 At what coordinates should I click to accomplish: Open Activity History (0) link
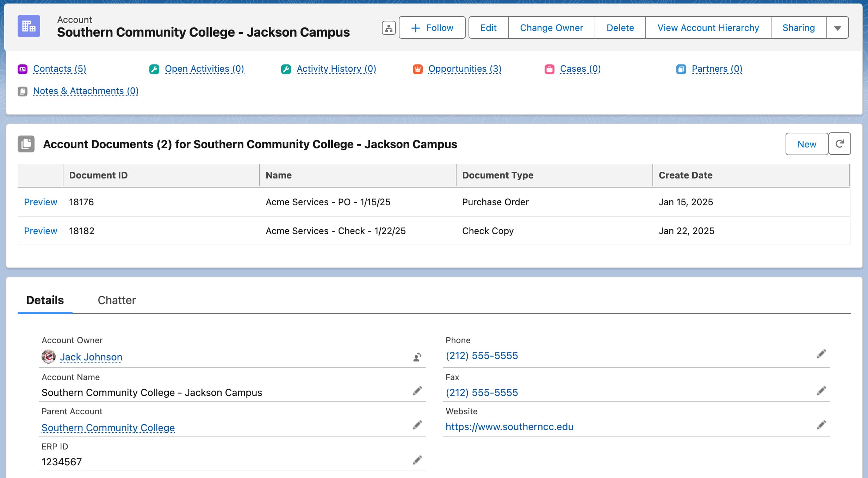pyautogui.click(x=336, y=69)
